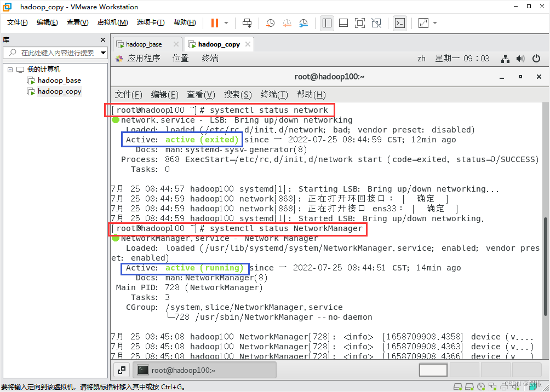This screenshot has width=550, height=392.
Task: Open the GNOME 应用程序 menu
Action: [144, 58]
